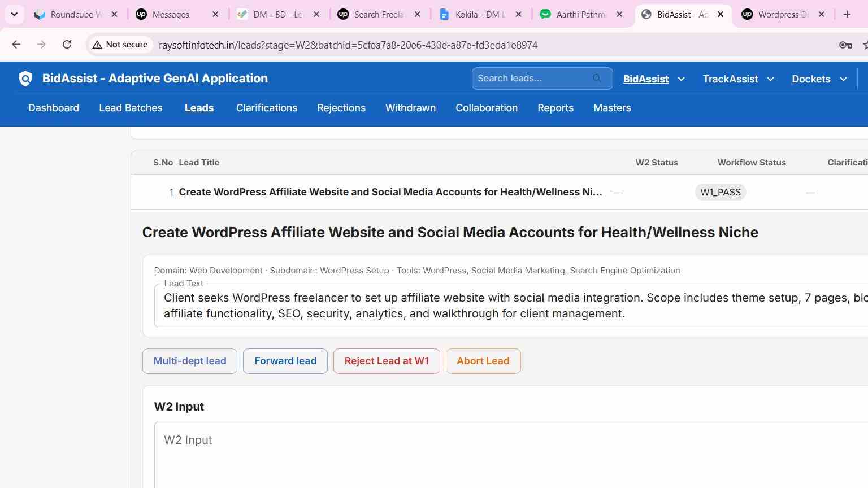Open the saved passwords key icon
The image size is (868, 488).
coord(845,45)
